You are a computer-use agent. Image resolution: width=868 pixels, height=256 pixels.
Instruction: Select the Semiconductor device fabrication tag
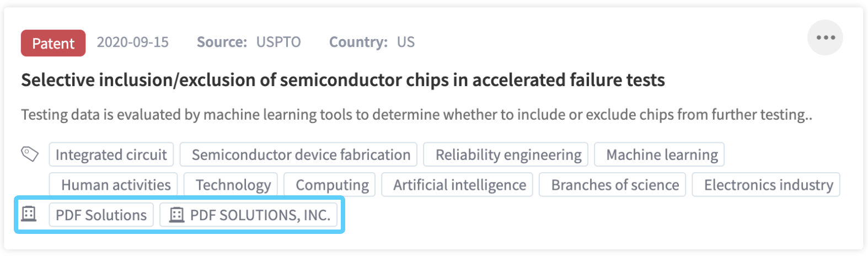coord(301,154)
